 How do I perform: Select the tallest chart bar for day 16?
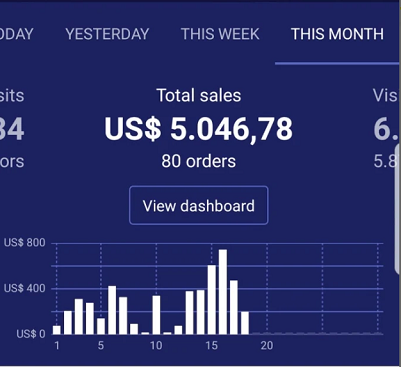point(223,292)
